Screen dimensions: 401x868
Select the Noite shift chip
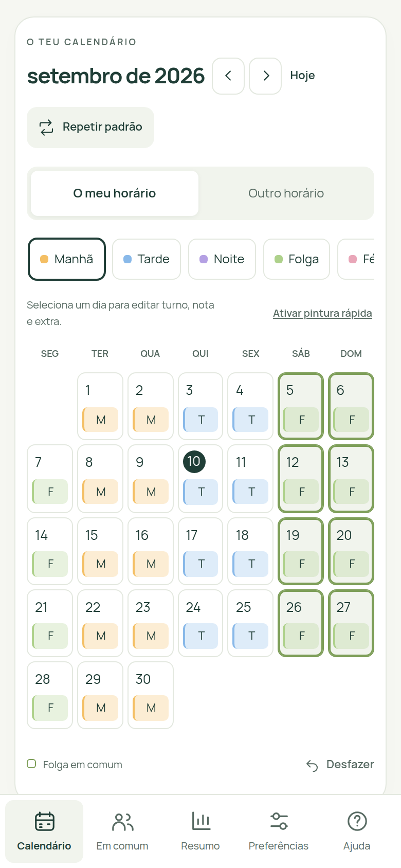(x=222, y=259)
